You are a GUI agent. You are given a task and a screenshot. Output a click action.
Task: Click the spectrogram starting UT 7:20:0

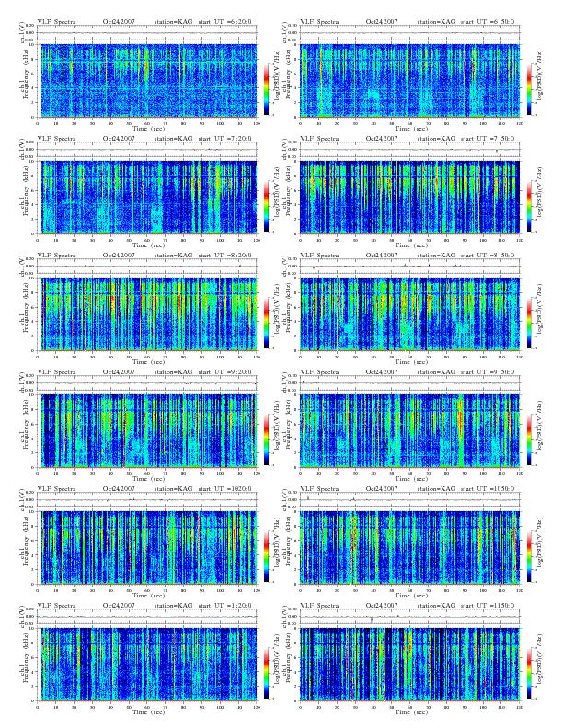point(147,197)
